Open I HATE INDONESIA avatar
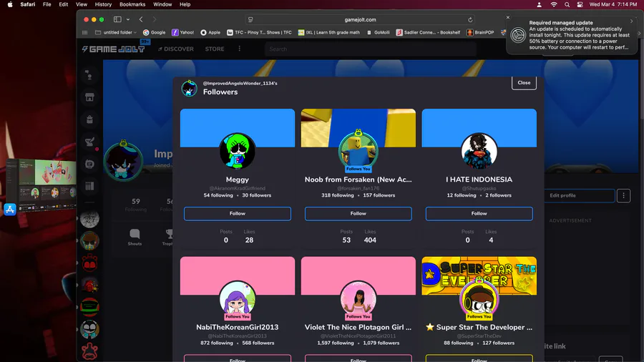The image size is (644, 362). pos(479,151)
